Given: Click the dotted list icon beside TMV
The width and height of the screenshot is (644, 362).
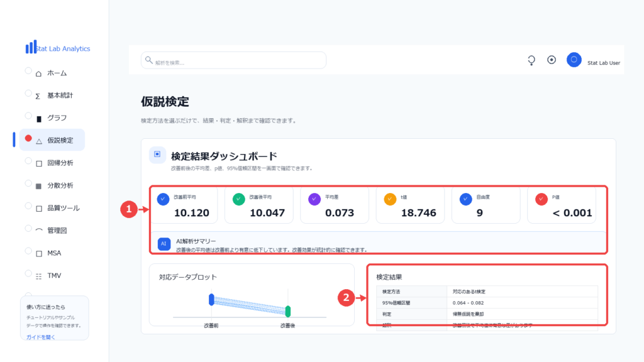Looking at the screenshot, I should [x=38, y=277].
